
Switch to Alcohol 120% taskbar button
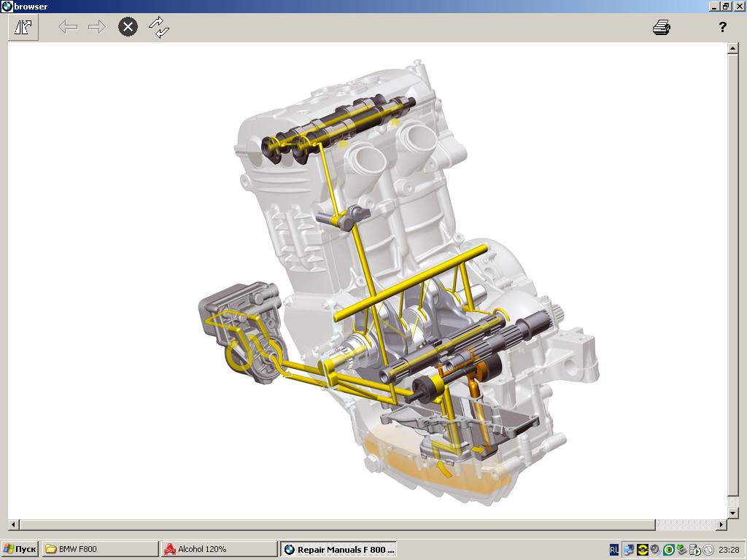pos(219,549)
